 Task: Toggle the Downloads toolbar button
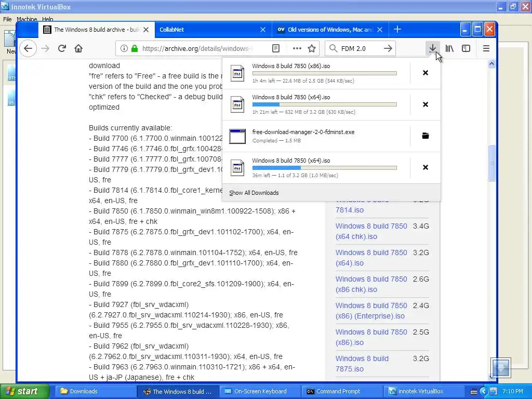click(433, 48)
